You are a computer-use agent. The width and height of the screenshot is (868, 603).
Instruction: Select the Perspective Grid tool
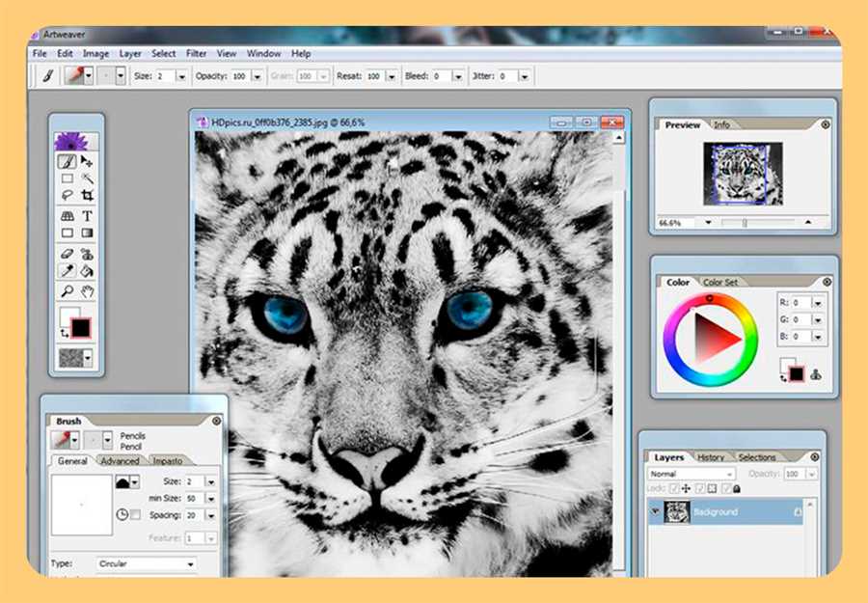67,216
